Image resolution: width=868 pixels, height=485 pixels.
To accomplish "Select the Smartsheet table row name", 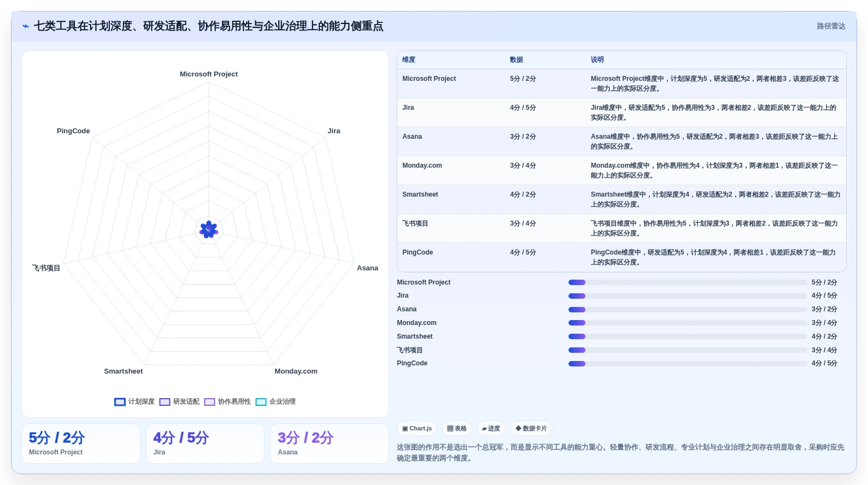I will point(420,194).
